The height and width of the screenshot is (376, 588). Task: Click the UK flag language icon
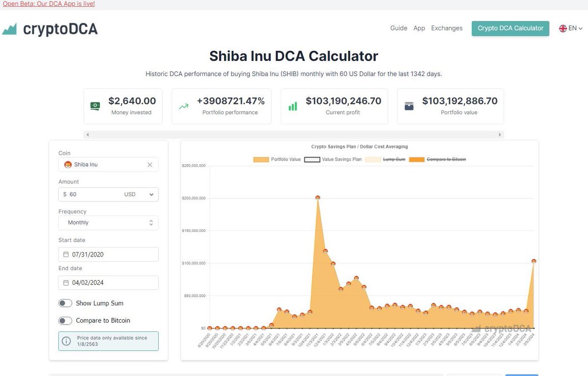[x=563, y=28]
